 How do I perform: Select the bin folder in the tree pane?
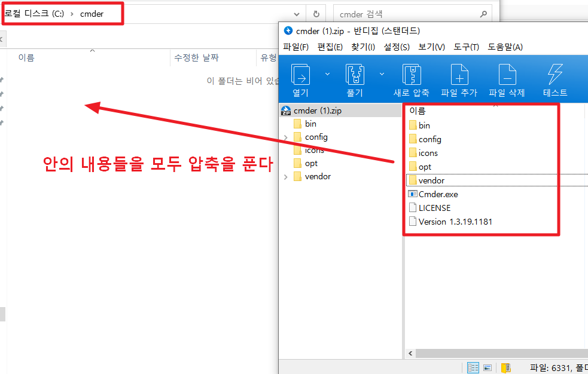310,124
